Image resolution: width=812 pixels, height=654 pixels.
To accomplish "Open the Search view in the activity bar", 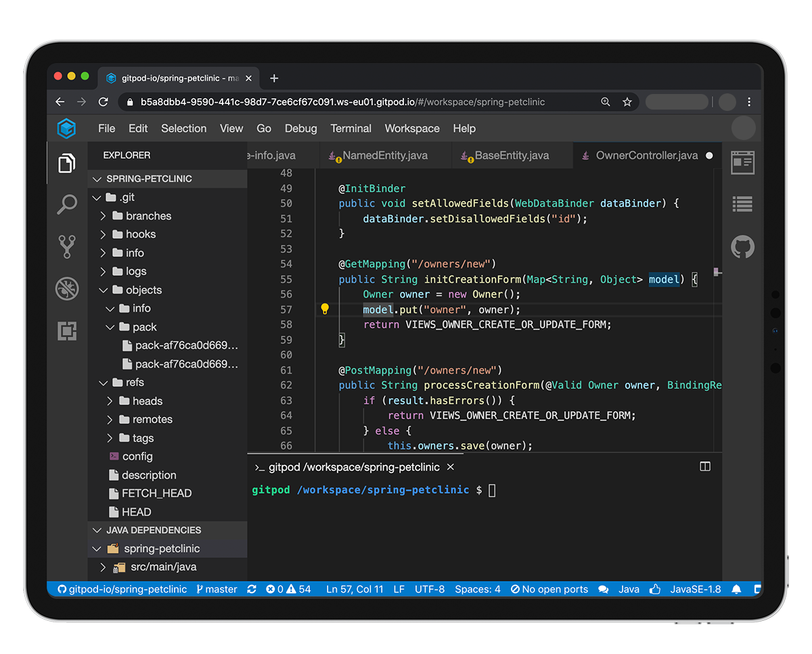I will pos(66,204).
